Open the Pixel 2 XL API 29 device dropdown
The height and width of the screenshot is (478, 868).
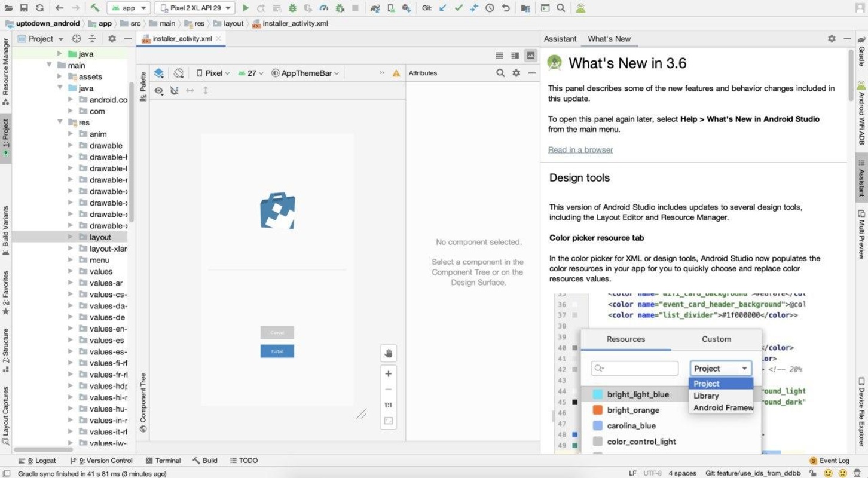(x=194, y=8)
